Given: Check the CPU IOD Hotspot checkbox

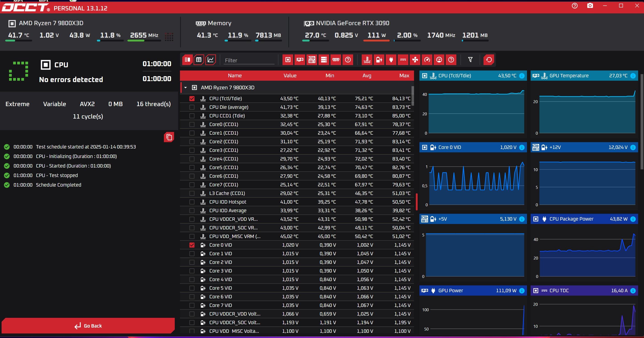Looking at the screenshot, I should coord(192,202).
